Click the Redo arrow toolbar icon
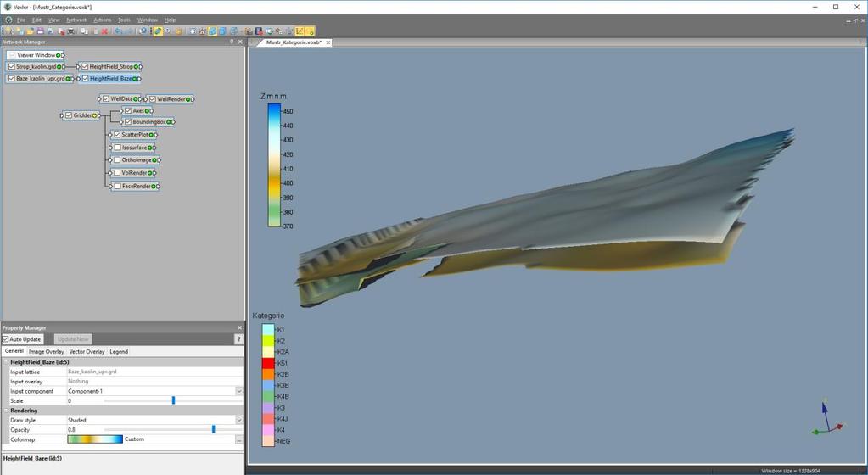Viewport: 868px width, 475px height. pos(128,31)
